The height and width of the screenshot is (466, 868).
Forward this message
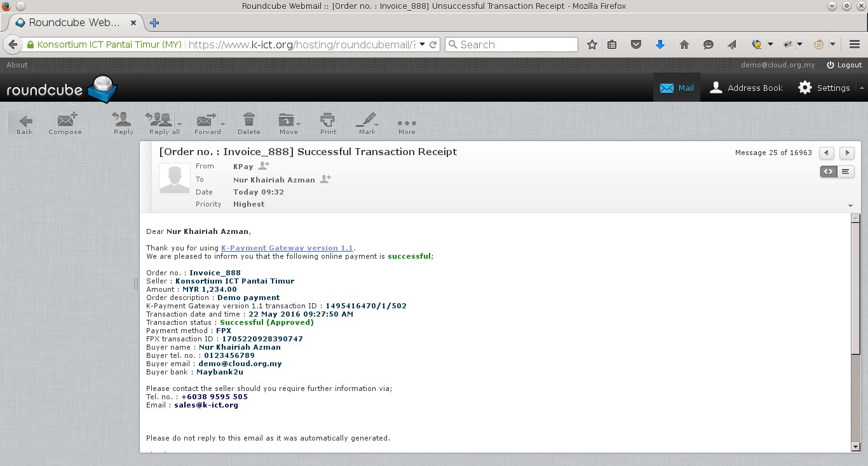pos(206,123)
